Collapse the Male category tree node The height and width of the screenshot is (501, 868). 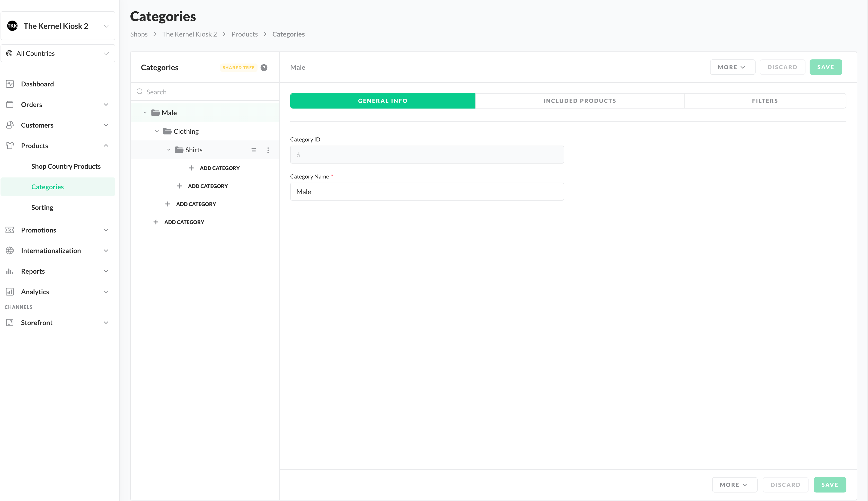145,113
